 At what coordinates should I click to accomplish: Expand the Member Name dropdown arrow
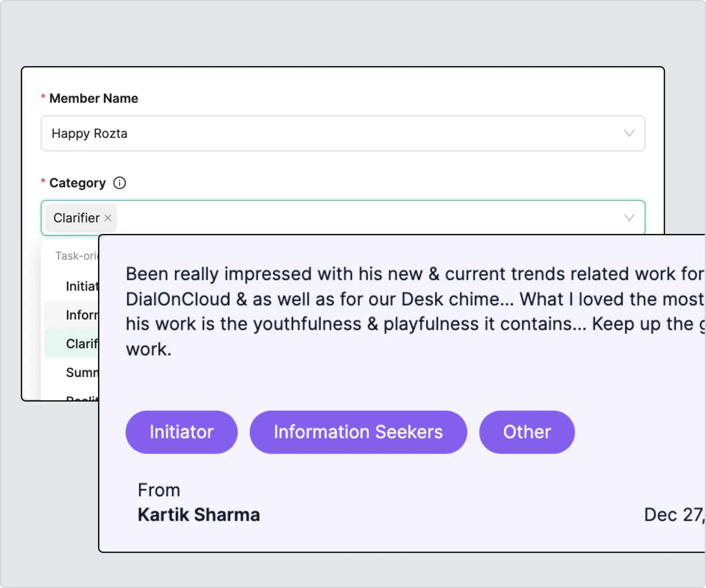pyautogui.click(x=629, y=133)
